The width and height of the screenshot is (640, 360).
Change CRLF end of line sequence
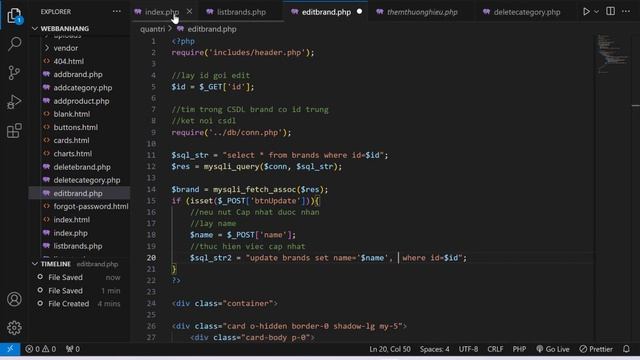click(x=495, y=349)
